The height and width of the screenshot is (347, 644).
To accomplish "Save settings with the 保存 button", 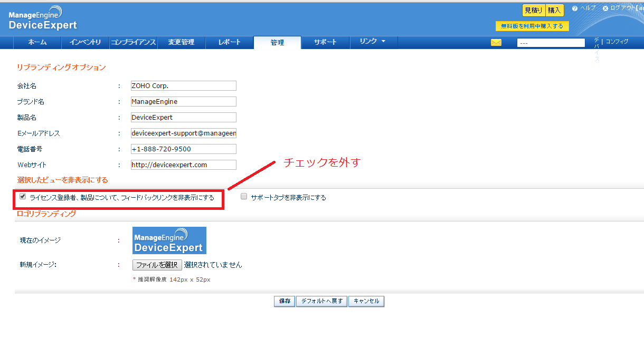I will [285, 301].
